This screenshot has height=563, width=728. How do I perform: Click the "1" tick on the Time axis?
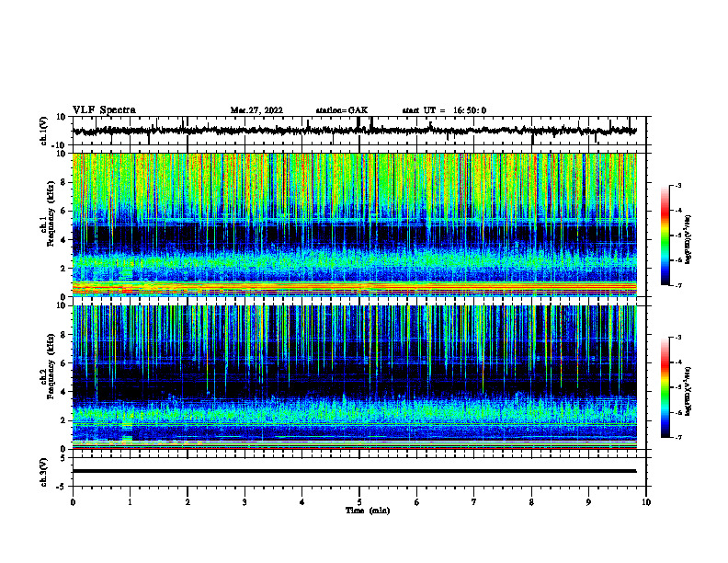130,502
